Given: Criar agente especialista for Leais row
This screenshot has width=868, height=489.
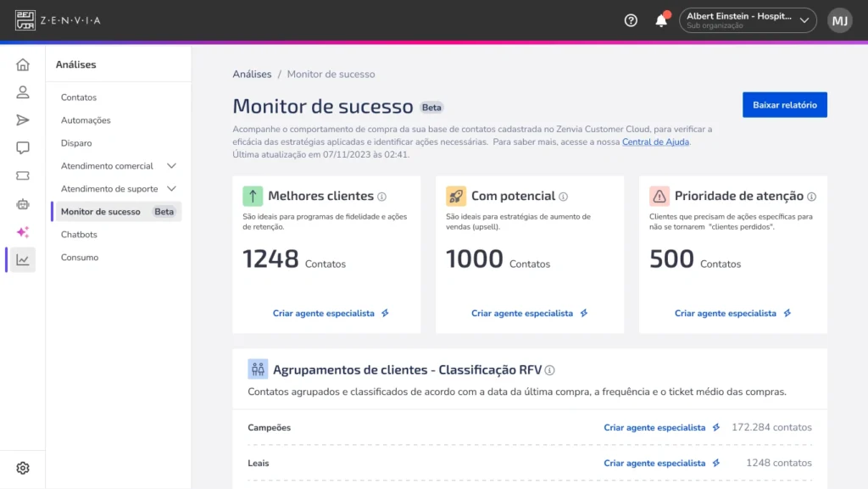Looking at the screenshot, I should tap(661, 463).
